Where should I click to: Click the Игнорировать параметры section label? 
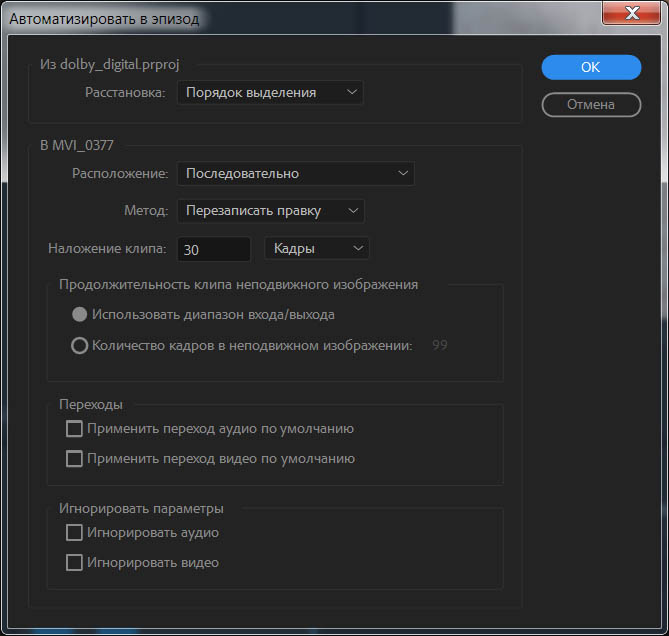point(141,508)
